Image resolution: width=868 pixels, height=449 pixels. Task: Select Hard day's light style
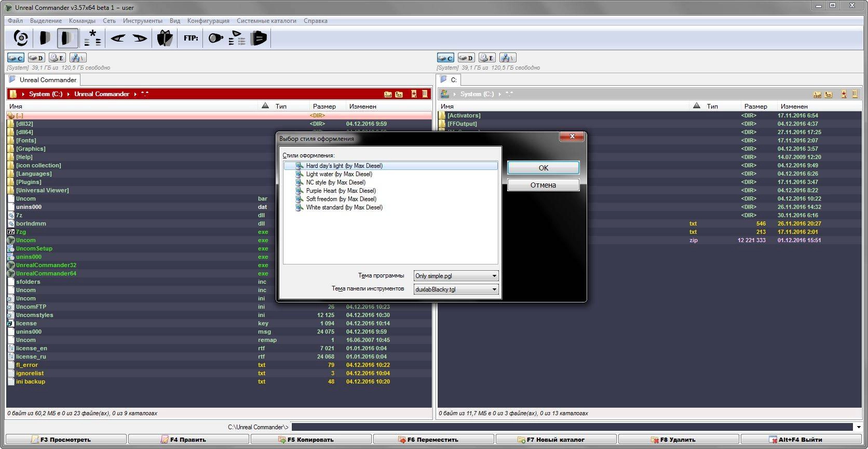coord(390,166)
